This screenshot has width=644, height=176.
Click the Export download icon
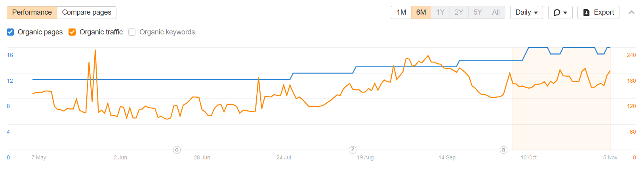pyautogui.click(x=587, y=13)
